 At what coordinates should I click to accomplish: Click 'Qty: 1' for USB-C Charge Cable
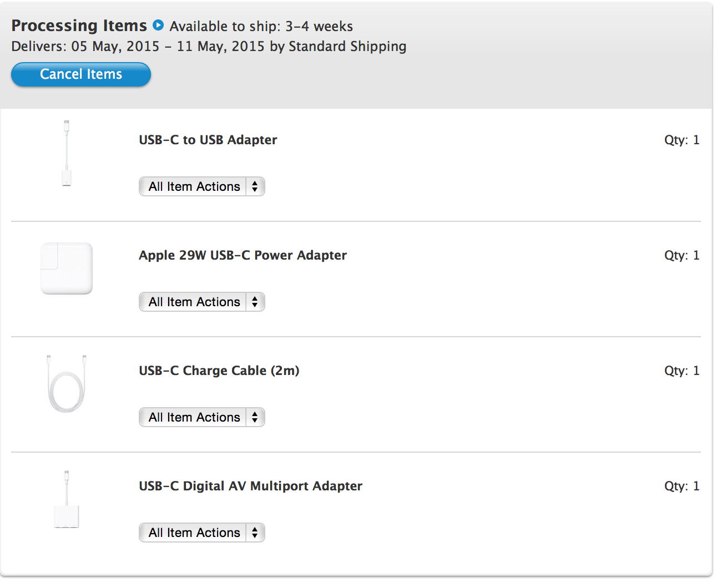[682, 371]
